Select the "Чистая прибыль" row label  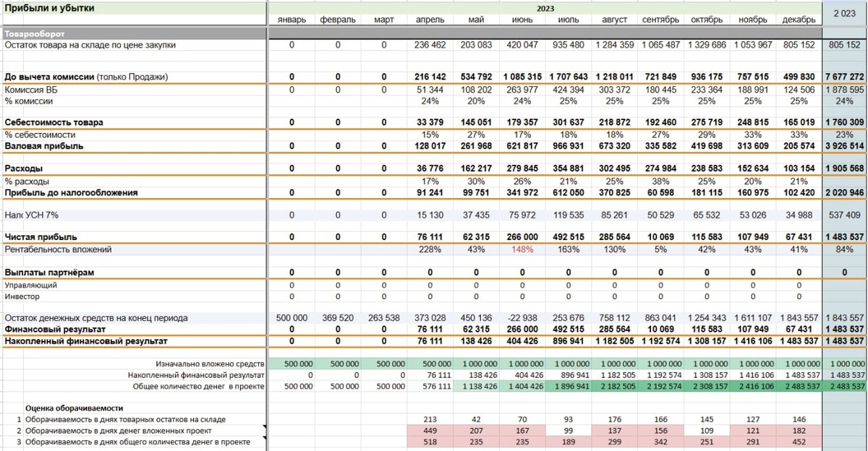pos(41,237)
